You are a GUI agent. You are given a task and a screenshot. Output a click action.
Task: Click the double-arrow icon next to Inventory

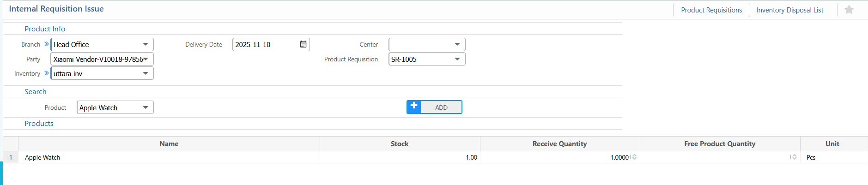coord(46,73)
